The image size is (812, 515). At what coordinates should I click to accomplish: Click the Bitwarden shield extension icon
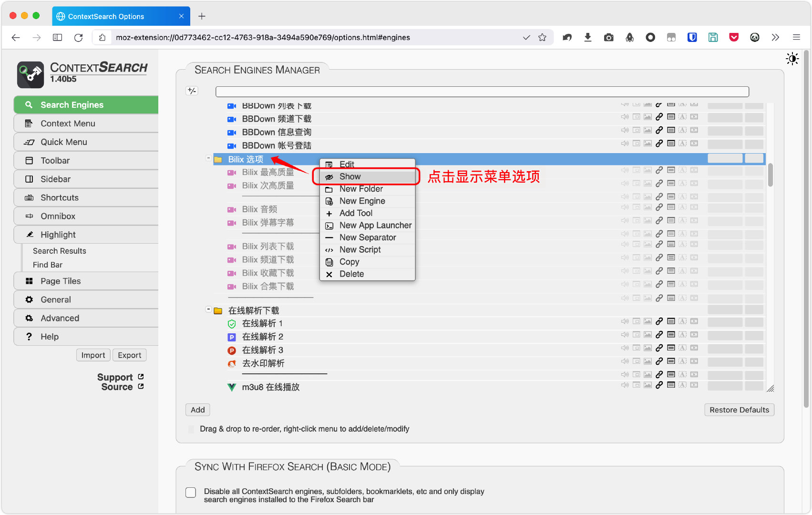[x=692, y=38]
